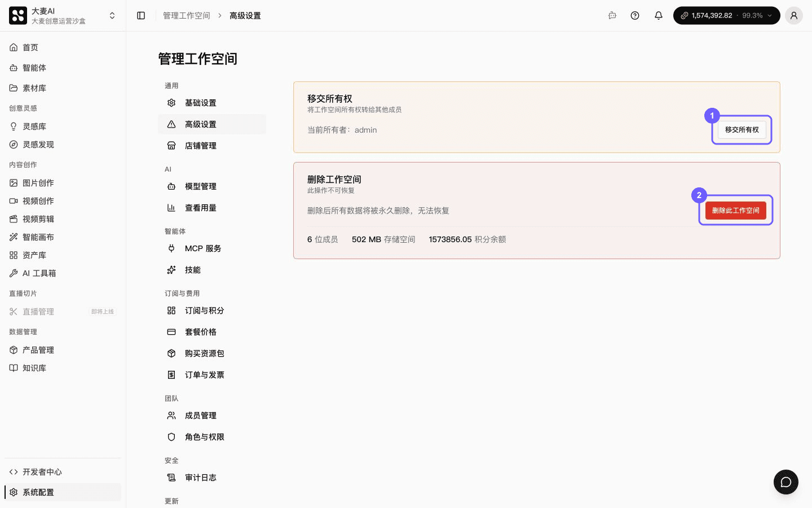Open the chat support bubble button

tap(785, 482)
